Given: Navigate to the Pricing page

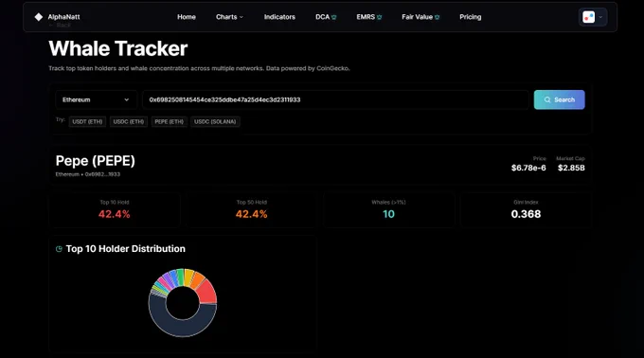Looking at the screenshot, I should [471, 17].
